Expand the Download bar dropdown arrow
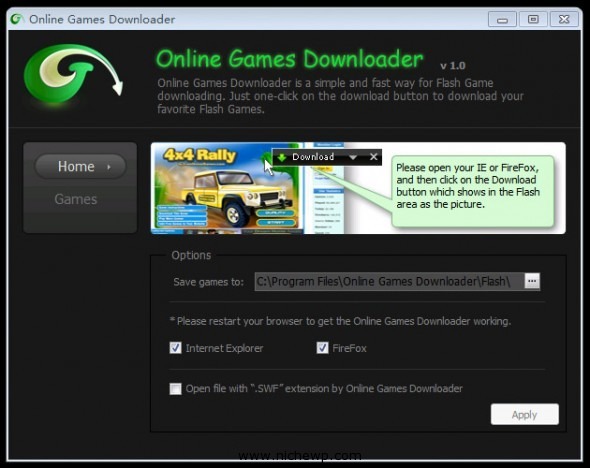590x468 pixels. click(353, 157)
